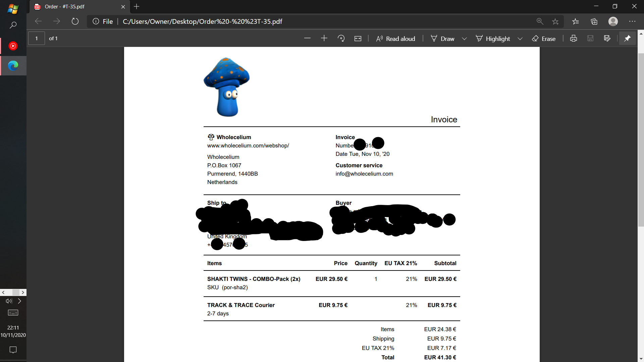This screenshot has width=644, height=362.
Task: Select 'EUR 24.38 €' items value
Action: point(440,329)
